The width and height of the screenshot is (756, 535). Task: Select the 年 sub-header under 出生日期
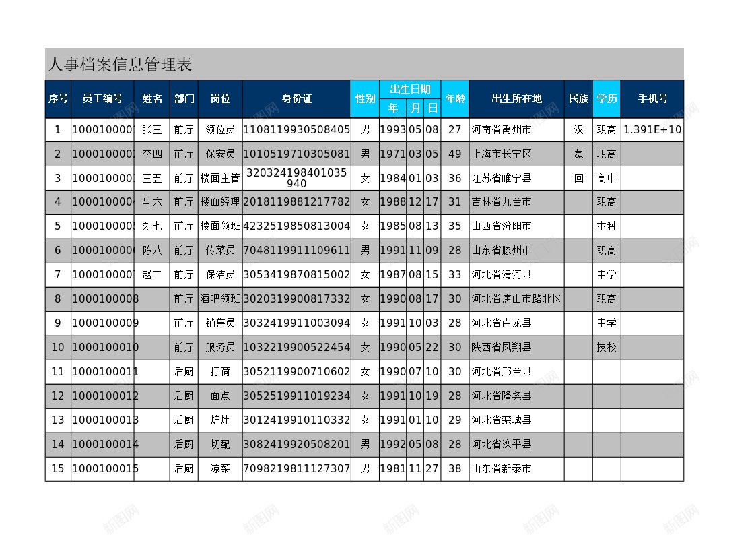click(x=392, y=108)
